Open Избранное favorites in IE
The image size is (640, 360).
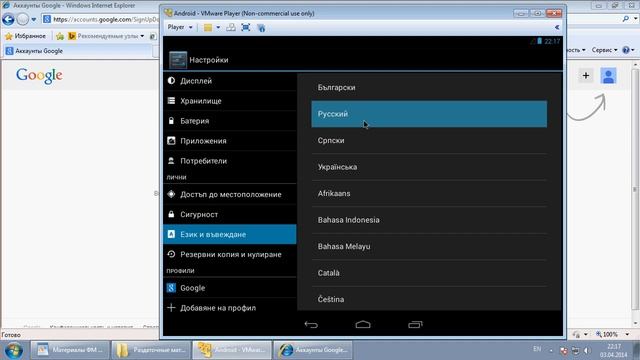[25, 36]
